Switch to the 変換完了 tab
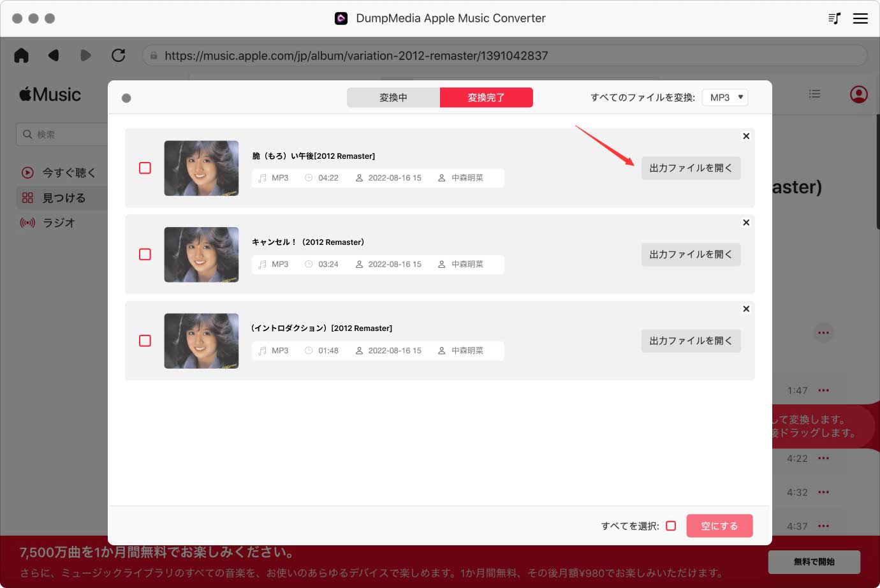The image size is (880, 588). [x=487, y=98]
